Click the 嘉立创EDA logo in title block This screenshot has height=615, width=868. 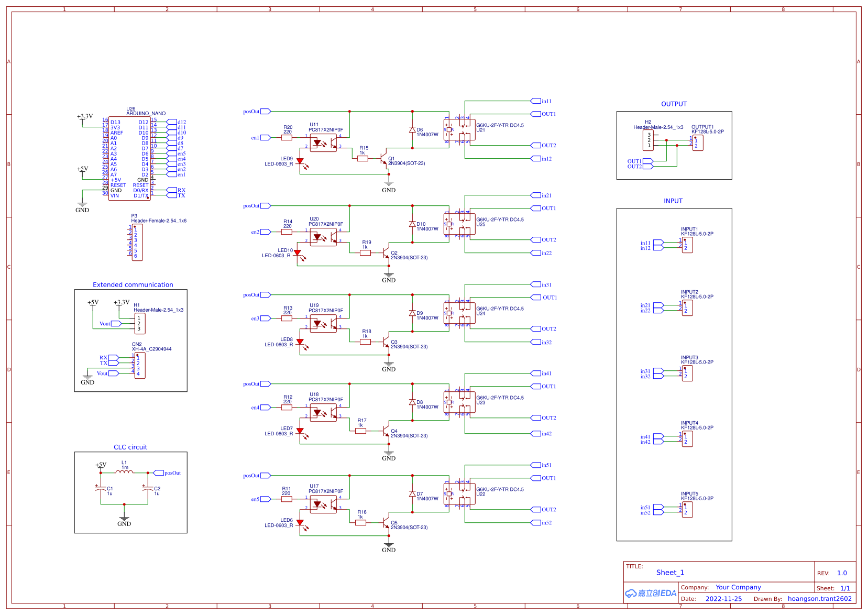(x=650, y=593)
